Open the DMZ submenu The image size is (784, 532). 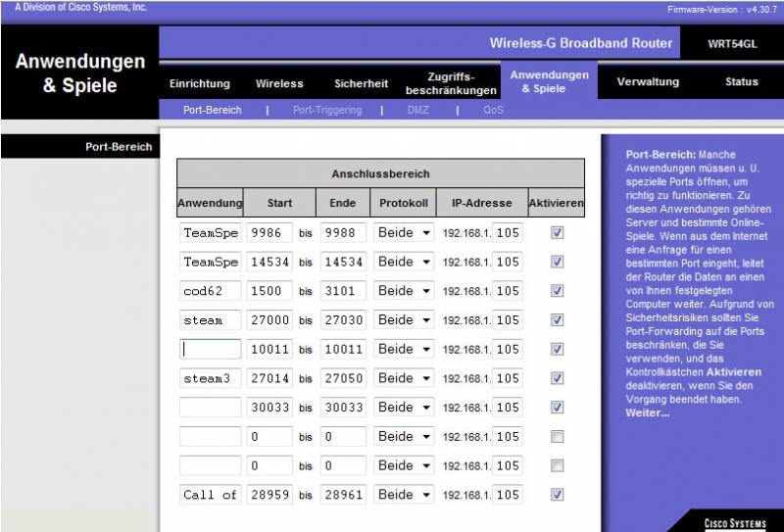[418, 111]
